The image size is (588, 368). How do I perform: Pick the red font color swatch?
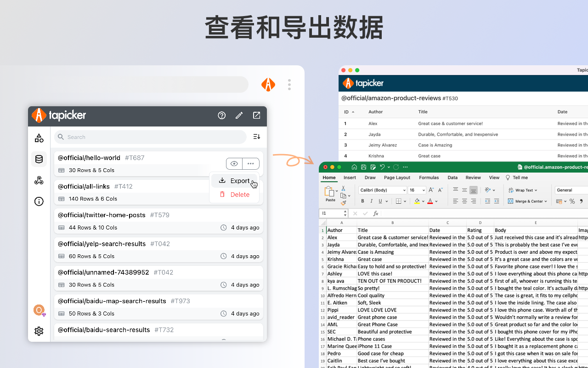tap(430, 201)
